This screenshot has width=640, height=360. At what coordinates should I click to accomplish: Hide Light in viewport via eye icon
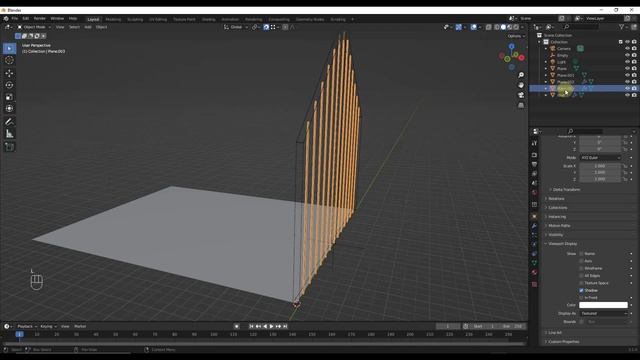pos(627,62)
